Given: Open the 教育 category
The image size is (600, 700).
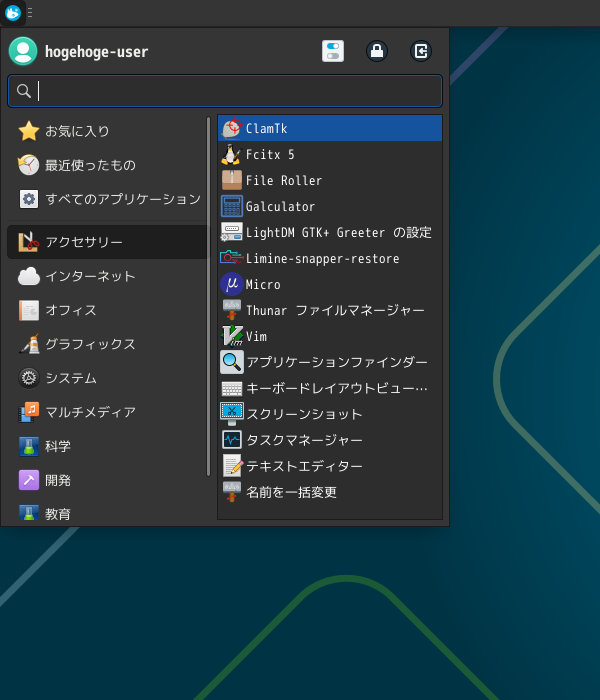Looking at the screenshot, I should 106,514.
